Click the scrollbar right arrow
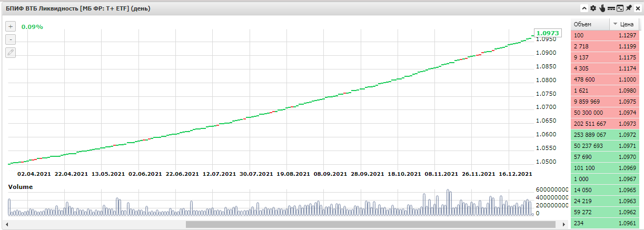Viewport: 644px width, 230px height. coord(566,225)
